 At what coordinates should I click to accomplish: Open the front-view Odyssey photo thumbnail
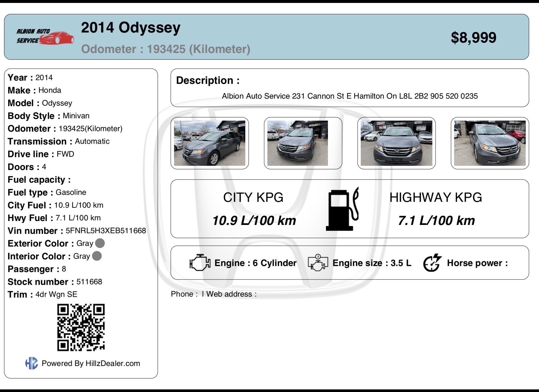pyautogui.click(x=396, y=143)
